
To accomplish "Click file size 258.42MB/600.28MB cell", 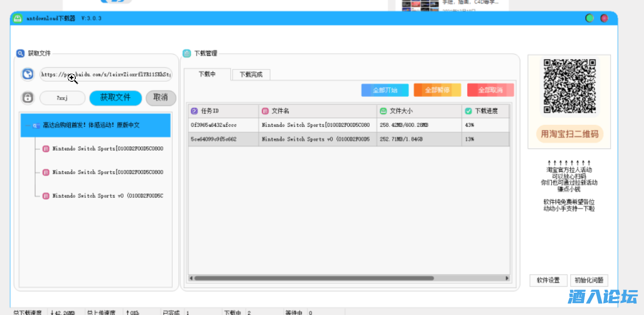I will click(x=419, y=125).
